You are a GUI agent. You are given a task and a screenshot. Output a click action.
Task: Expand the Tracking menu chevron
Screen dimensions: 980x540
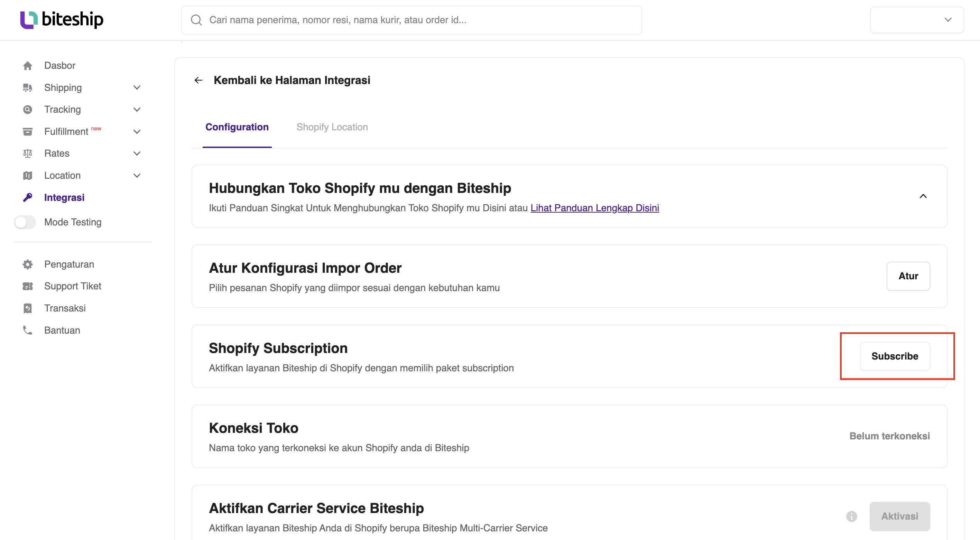[137, 110]
